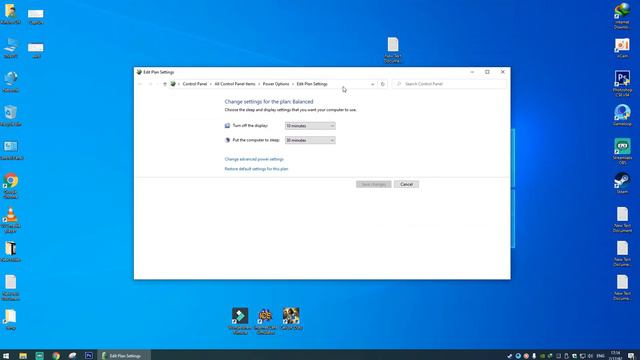Screen dimensions: 640x360
Task: Click Power Options in the breadcrumb
Action: click(276, 84)
